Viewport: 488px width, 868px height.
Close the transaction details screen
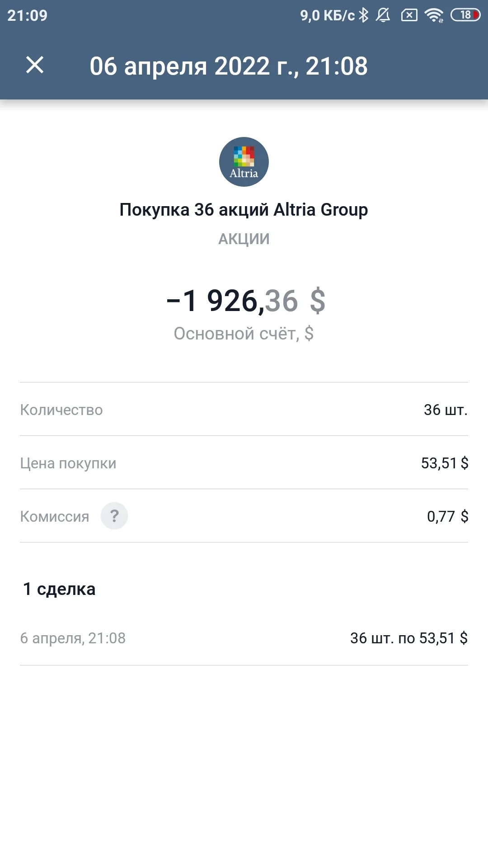[x=35, y=65]
